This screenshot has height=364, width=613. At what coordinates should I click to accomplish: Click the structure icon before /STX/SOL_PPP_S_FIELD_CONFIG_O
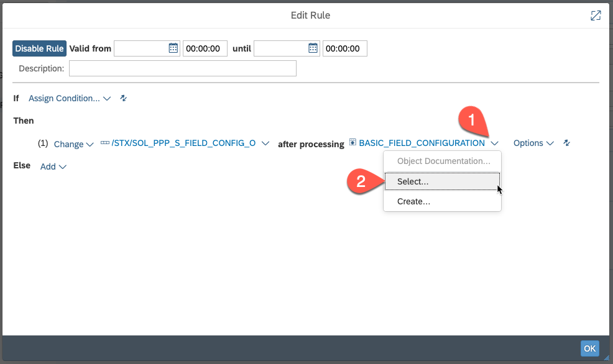click(105, 143)
